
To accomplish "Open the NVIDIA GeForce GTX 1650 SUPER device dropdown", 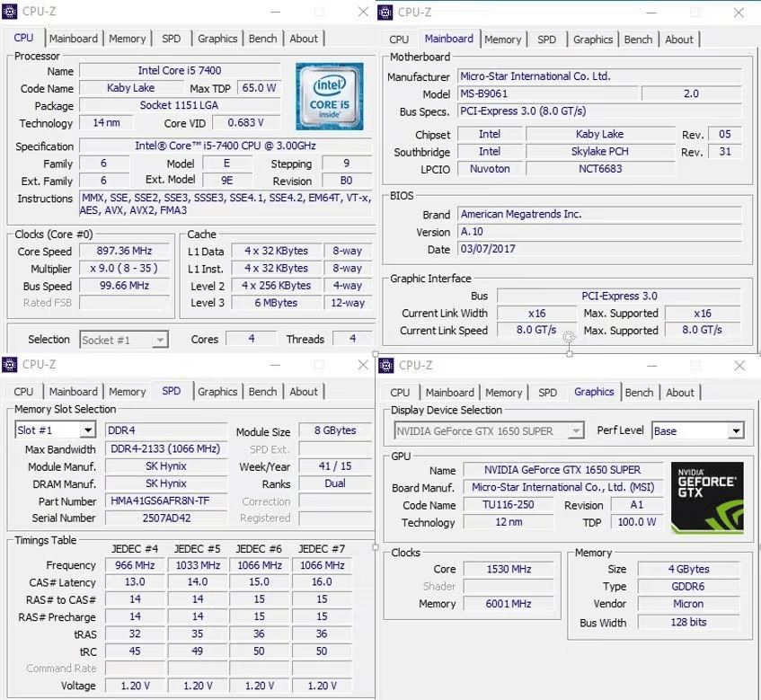I will [x=576, y=431].
